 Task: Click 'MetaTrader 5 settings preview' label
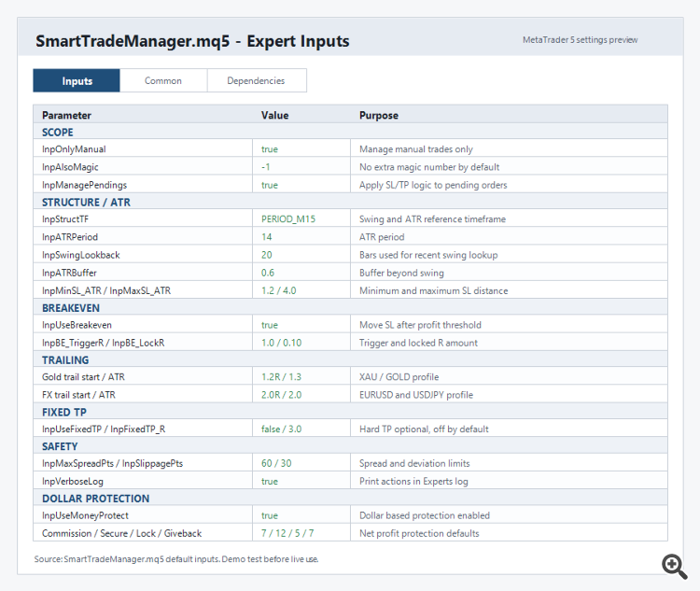(x=581, y=40)
